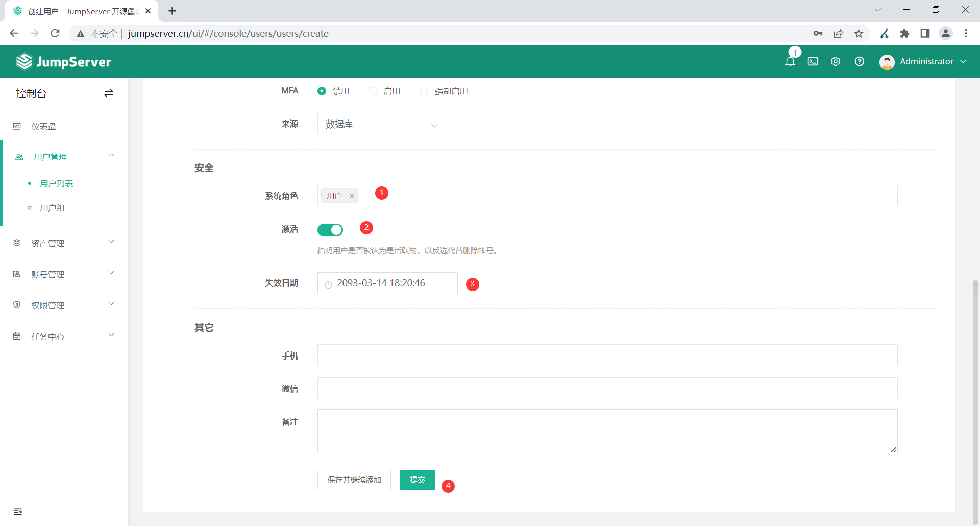Open the 来源 数据库 dropdown
The width and height of the screenshot is (980, 526).
pyautogui.click(x=381, y=124)
